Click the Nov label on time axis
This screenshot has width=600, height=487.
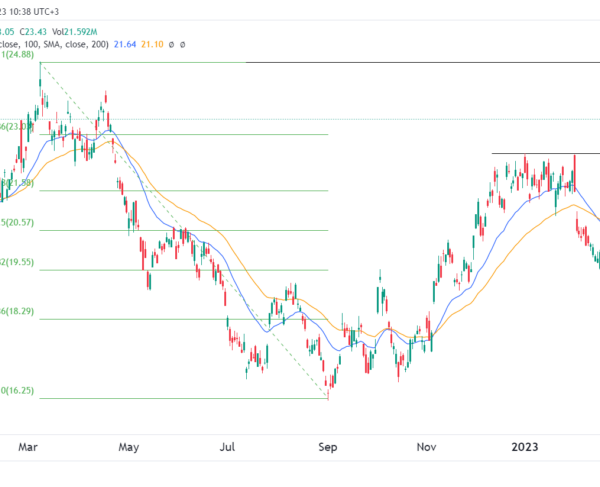coord(426,447)
